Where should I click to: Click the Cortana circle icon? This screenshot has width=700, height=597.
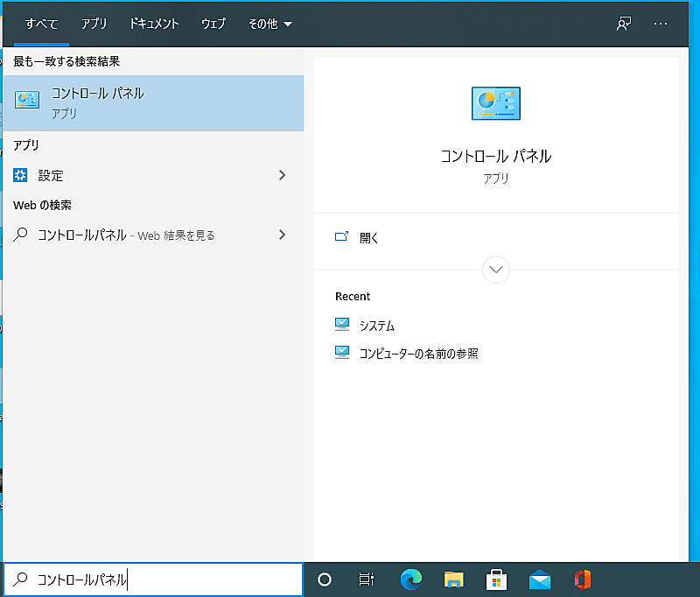coord(325,579)
